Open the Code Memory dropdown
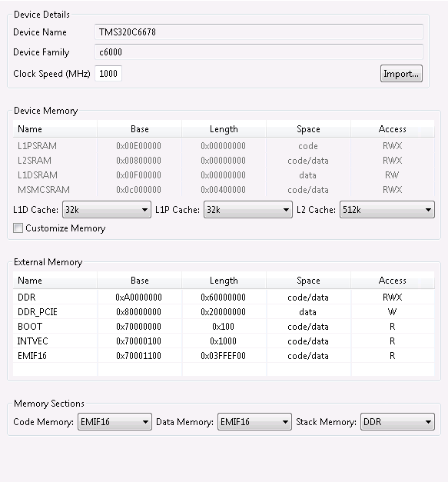The width and height of the screenshot is (448, 482). coord(115,422)
